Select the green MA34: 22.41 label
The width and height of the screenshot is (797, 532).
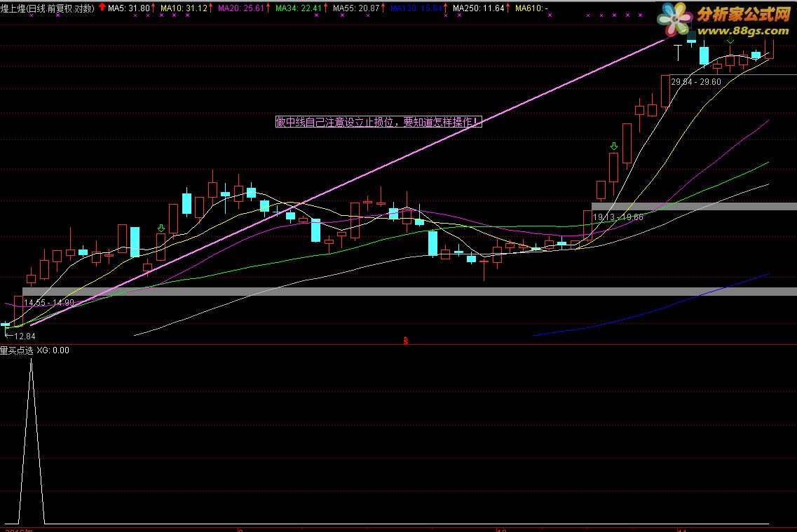(299, 8)
